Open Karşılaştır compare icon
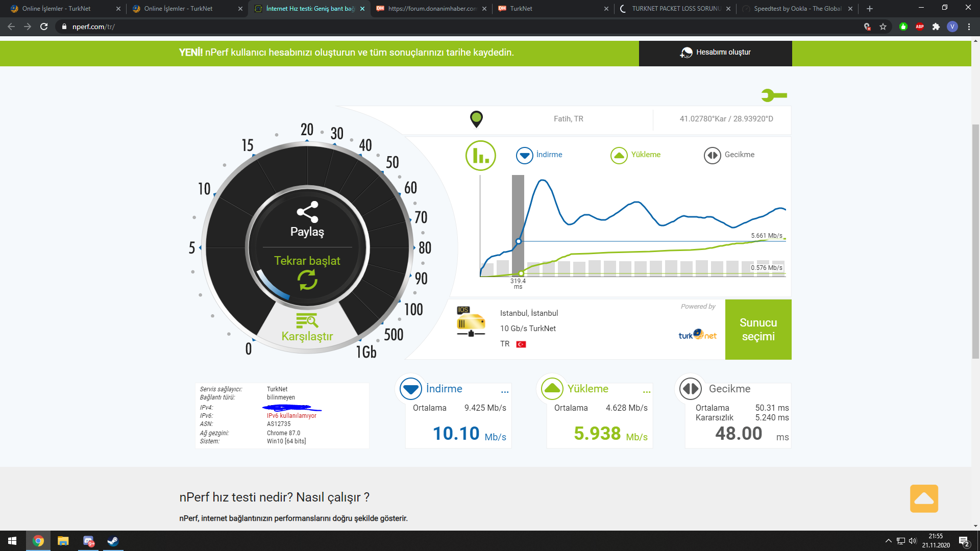This screenshot has width=980, height=551. pos(307,321)
